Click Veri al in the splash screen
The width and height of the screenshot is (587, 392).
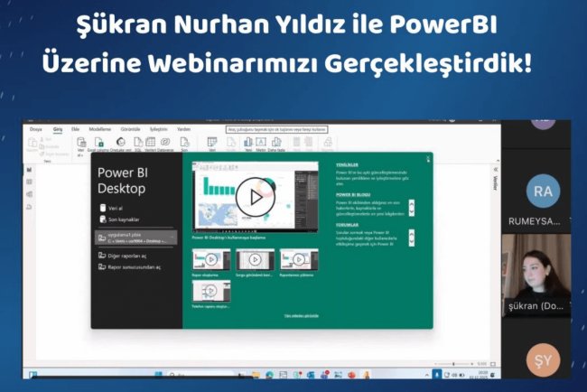pos(111,208)
